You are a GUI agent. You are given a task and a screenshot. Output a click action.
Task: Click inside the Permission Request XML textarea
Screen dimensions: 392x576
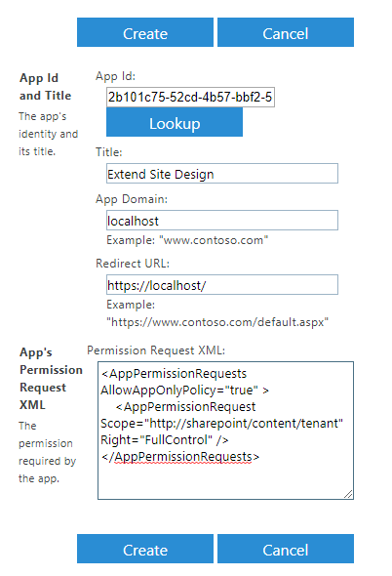coord(225,431)
